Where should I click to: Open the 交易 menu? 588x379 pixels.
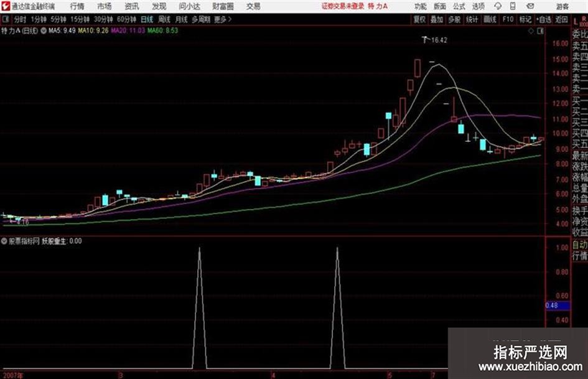pyautogui.click(x=253, y=6)
